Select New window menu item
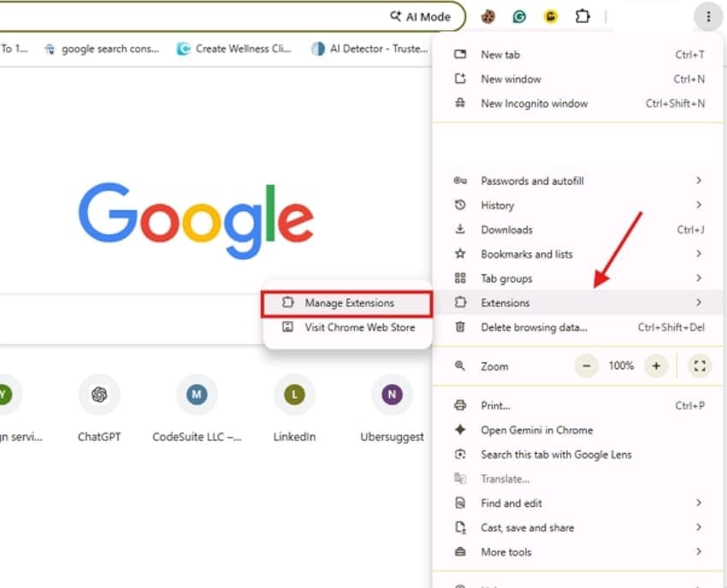Viewport: 727px width, 588px height. tap(577, 79)
